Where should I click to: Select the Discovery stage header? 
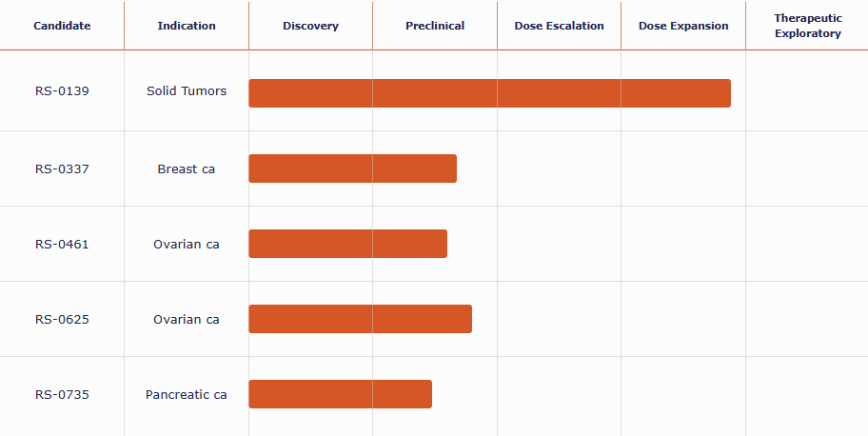point(310,26)
